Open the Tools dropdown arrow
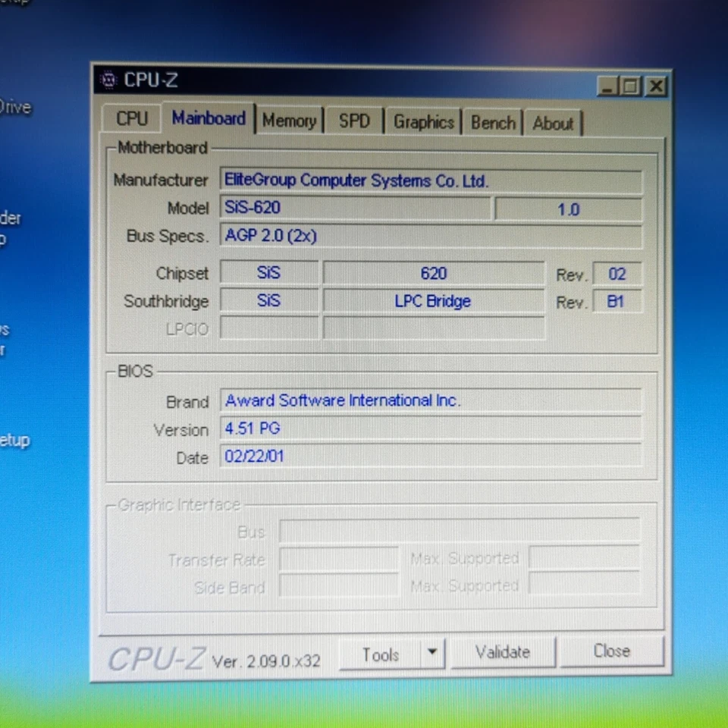This screenshot has width=728, height=728. (x=431, y=653)
